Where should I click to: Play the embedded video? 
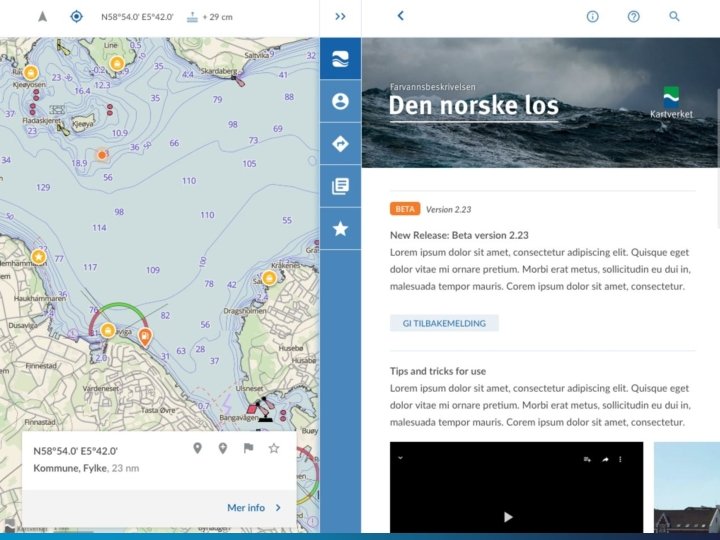pyautogui.click(x=508, y=517)
